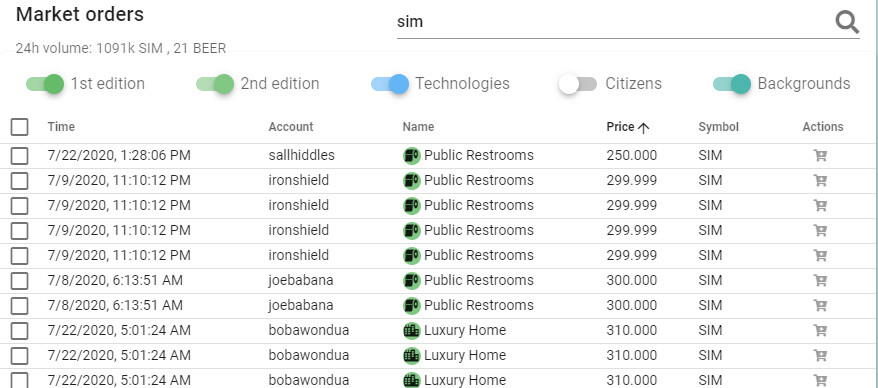This screenshot has height=388, width=878.
Task: Enable the Citizens filter switch
Action: 577,84
